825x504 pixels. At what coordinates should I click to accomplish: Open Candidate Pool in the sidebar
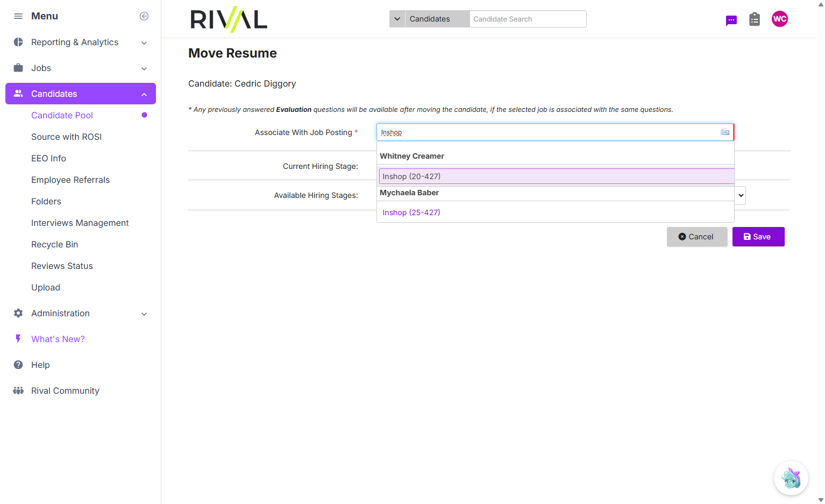tap(62, 115)
